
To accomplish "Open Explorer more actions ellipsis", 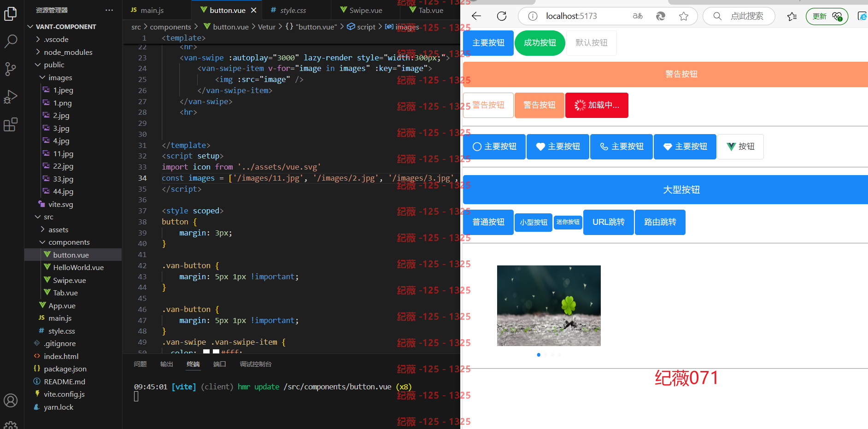I will pyautogui.click(x=109, y=10).
